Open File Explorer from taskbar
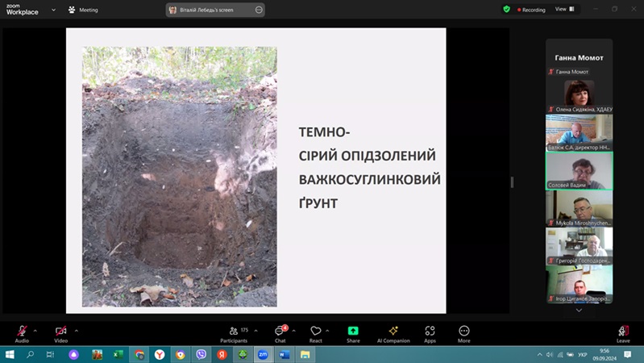644x363 pixels. [305, 354]
